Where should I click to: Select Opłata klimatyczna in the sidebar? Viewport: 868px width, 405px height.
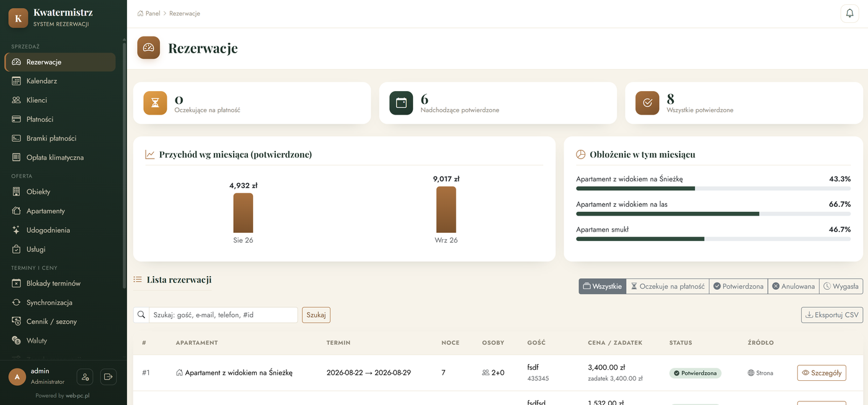(60, 158)
